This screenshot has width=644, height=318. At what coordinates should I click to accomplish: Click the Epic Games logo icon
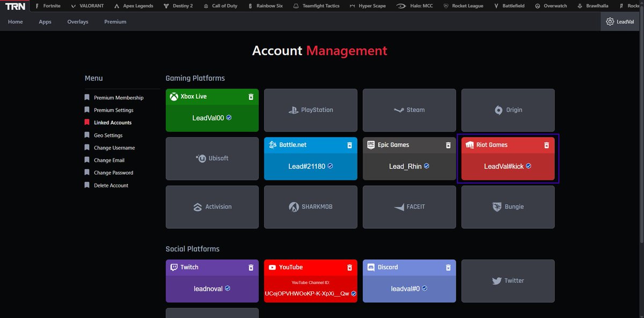[371, 145]
